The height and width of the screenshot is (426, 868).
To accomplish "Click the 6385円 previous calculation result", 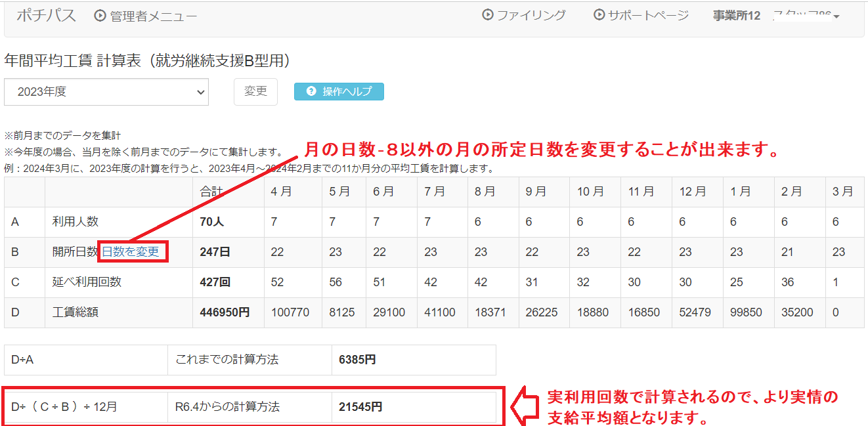I will (x=357, y=360).
